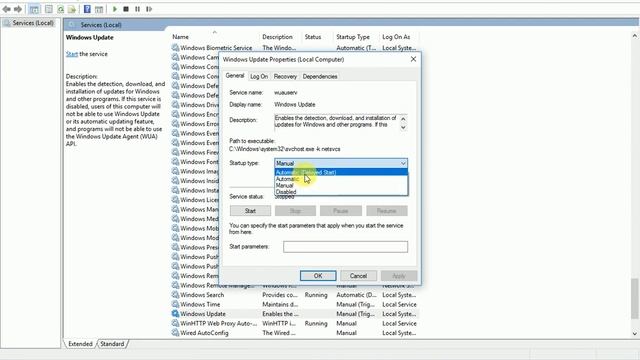The height and width of the screenshot is (360, 640).
Task: Refresh the services list via toolbar icon
Action: (x=60, y=9)
